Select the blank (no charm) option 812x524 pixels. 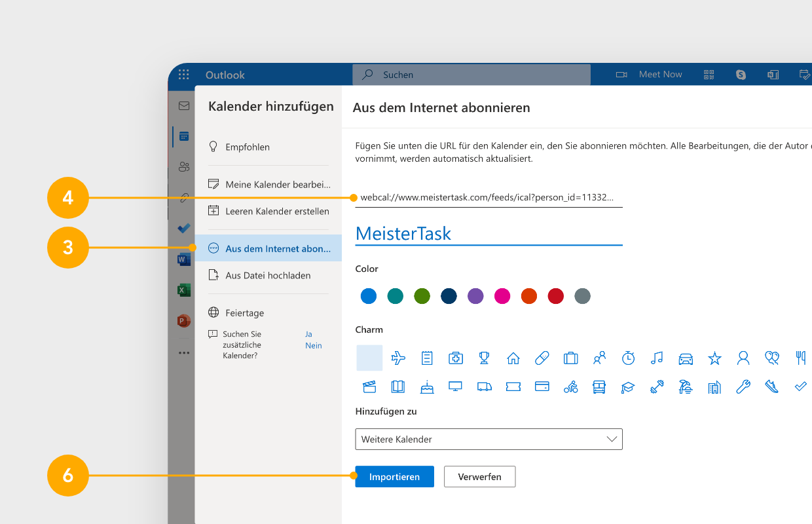369,358
